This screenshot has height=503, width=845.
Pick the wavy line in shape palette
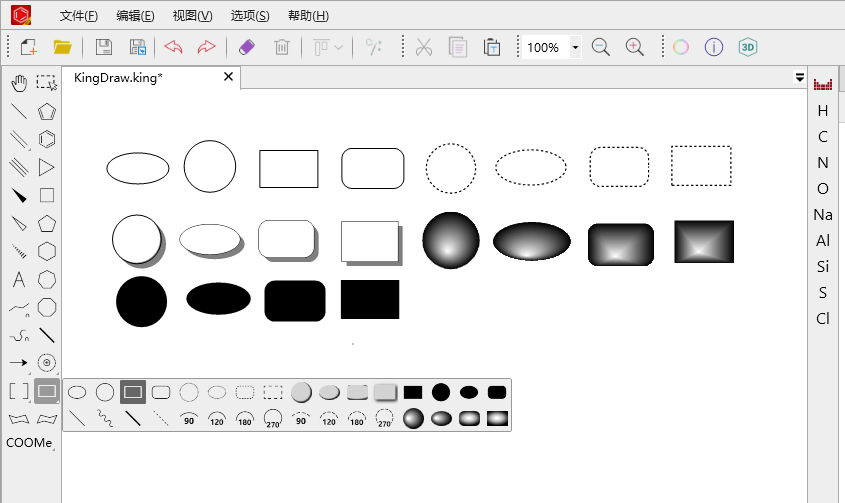105,418
